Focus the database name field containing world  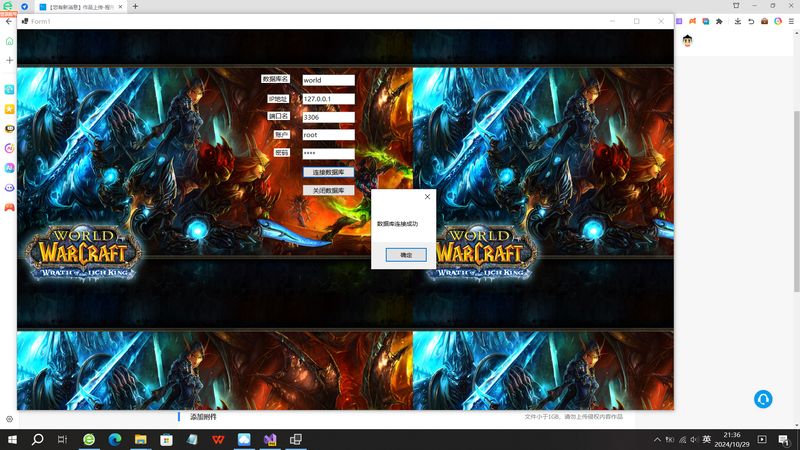[x=328, y=80]
